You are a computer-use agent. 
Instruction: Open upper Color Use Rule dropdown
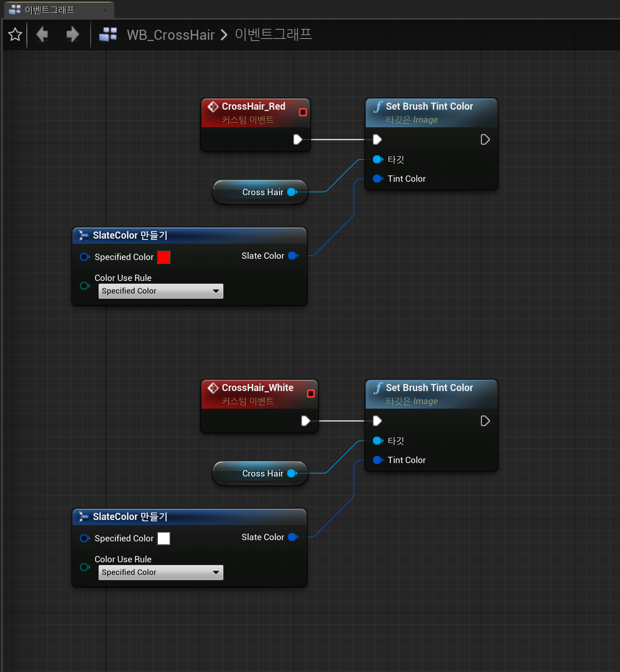pos(161,291)
